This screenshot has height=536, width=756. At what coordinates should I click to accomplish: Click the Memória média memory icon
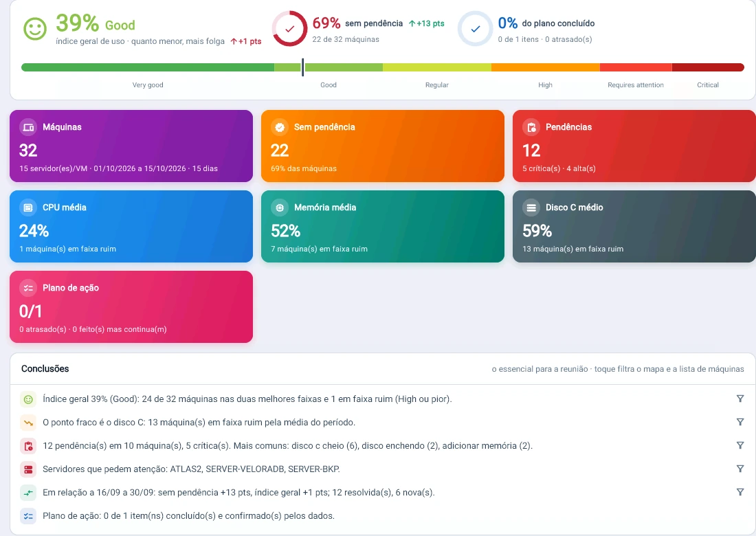coord(280,208)
